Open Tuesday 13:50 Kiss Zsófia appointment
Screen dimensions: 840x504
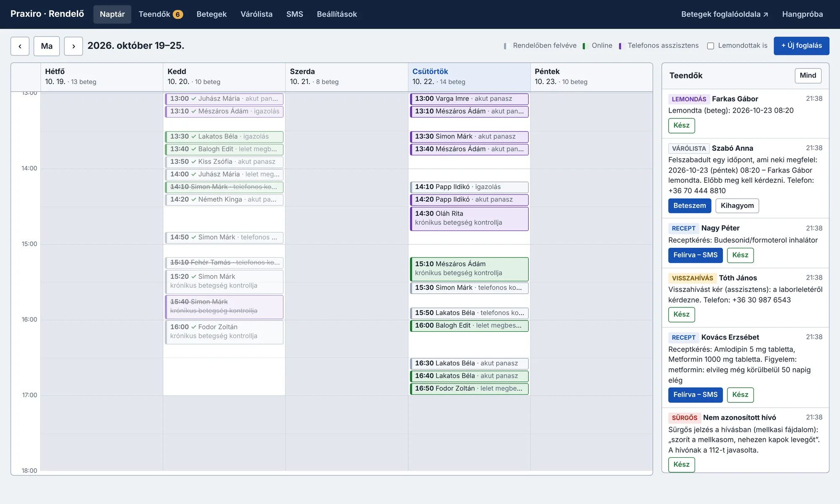(x=224, y=162)
